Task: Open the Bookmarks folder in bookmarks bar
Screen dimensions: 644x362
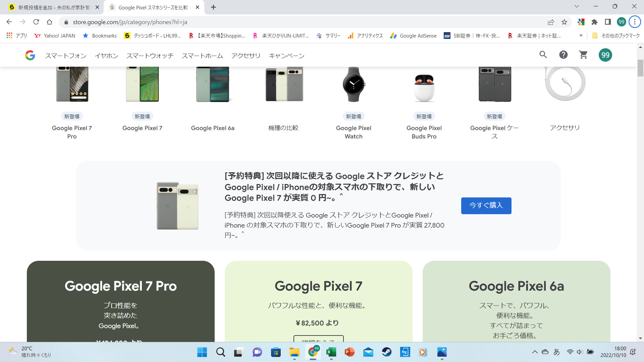Action: [x=100, y=36]
